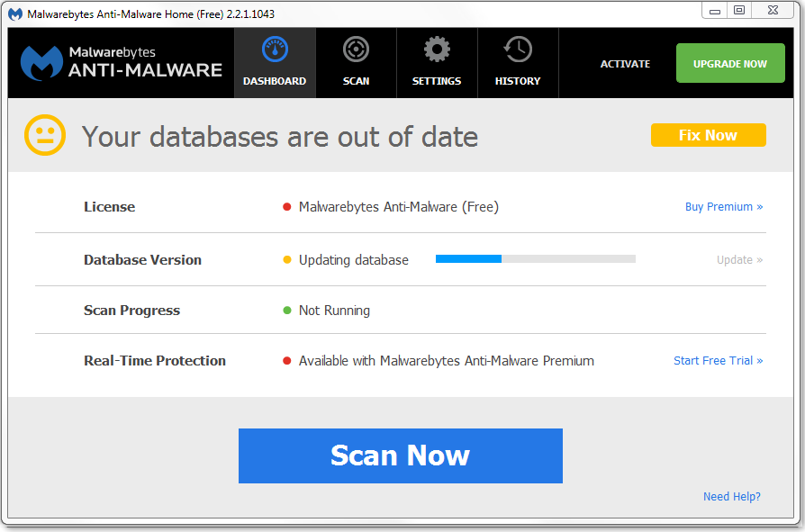Screen dimensions: 805x532
Task: Maximize the Malwarebytes window
Action: (739, 10)
